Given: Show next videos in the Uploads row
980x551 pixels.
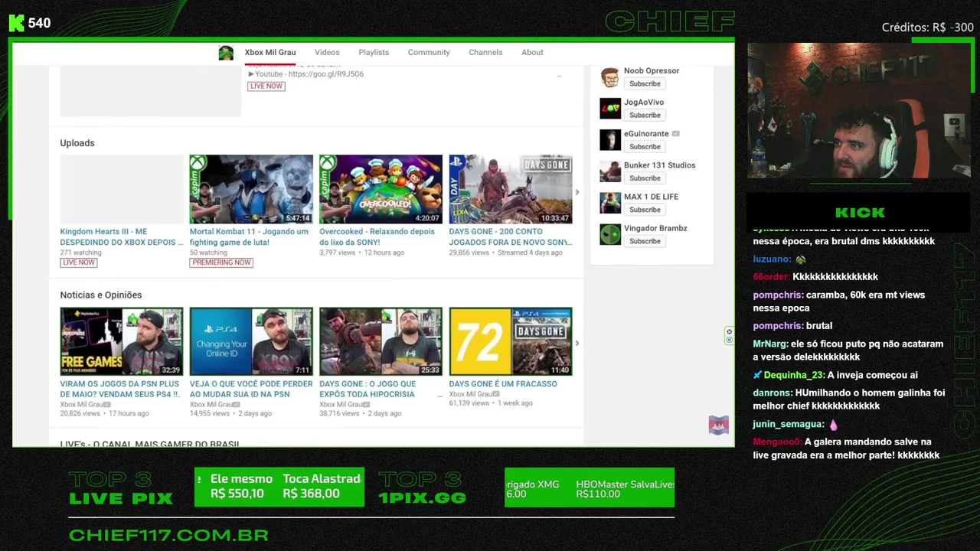Looking at the screenshot, I should pyautogui.click(x=577, y=192).
